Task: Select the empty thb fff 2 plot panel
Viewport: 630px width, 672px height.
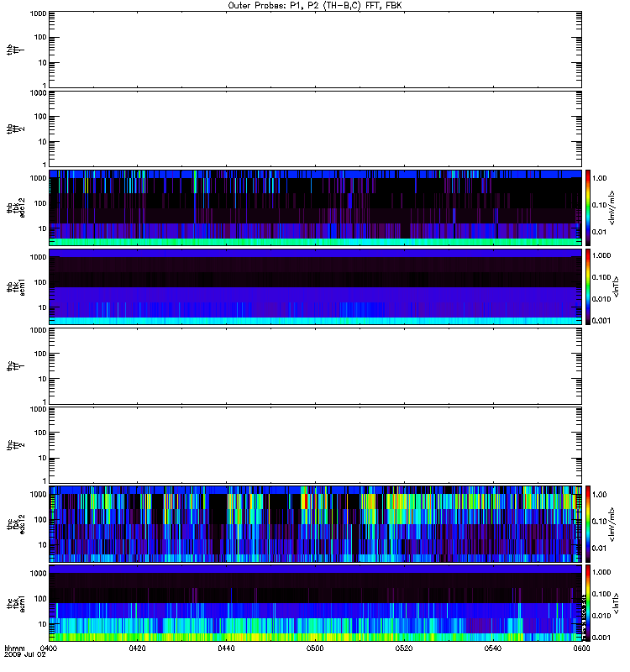Action: pyautogui.click(x=315, y=129)
